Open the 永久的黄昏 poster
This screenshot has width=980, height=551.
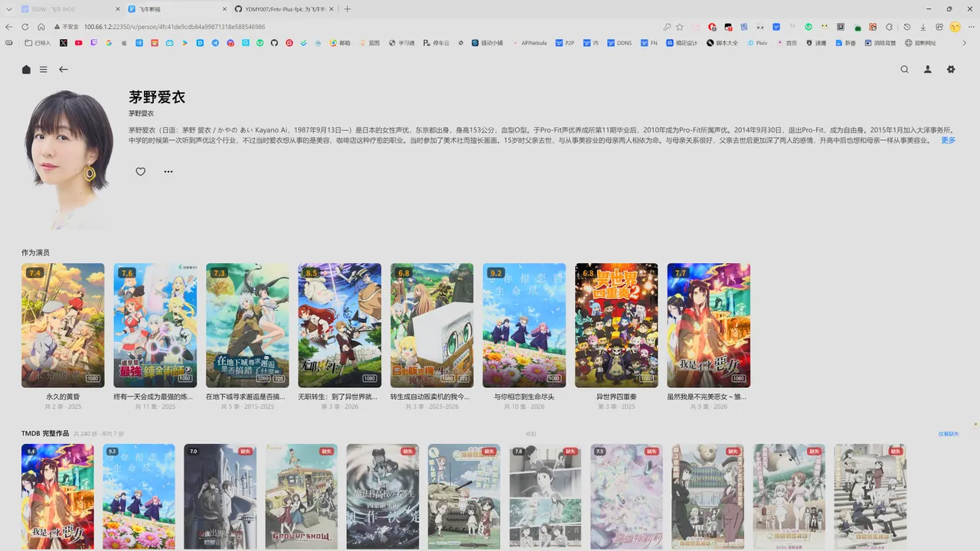pos(63,325)
